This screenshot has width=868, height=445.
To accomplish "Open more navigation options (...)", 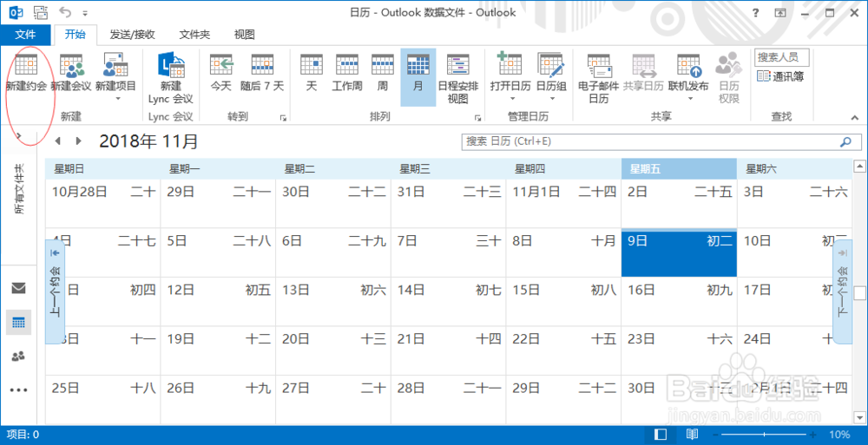I will (18, 390).
